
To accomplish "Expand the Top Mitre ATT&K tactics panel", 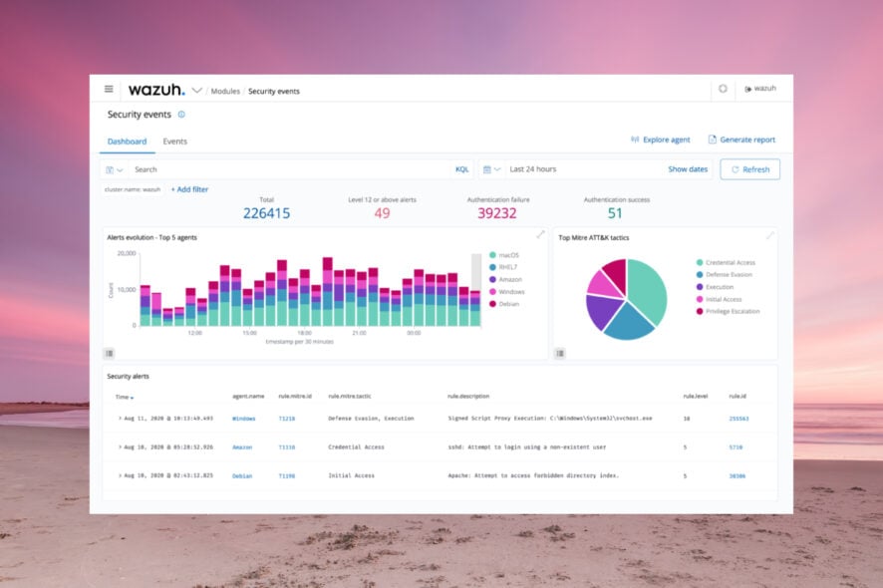I will pyautogui.click(x=769, y=235).
